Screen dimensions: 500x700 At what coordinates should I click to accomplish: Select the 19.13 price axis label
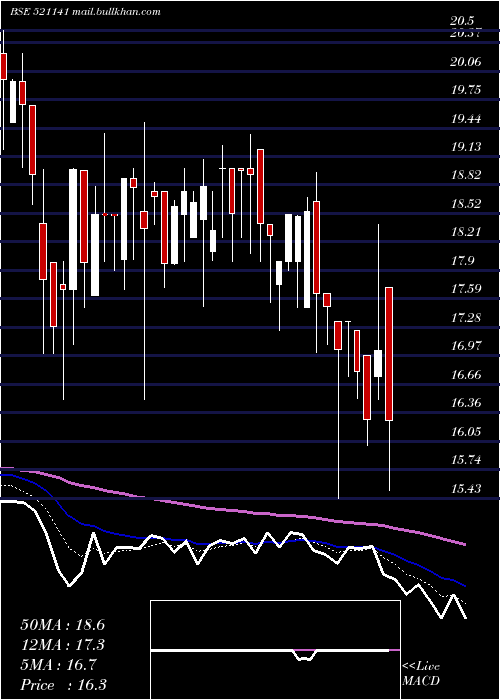point(466,147)
